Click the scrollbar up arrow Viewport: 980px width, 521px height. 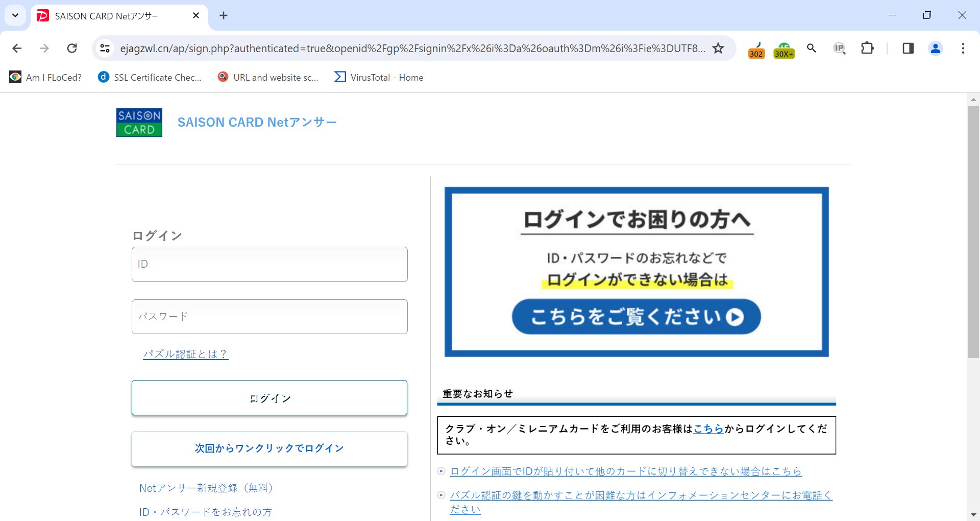[973, 100]
